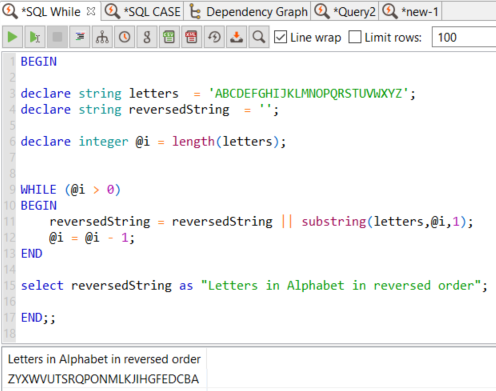The height and width of the screenshot is (391, 496).
Task: Click the integer type keyword on line 6
Action: (103, 142)
